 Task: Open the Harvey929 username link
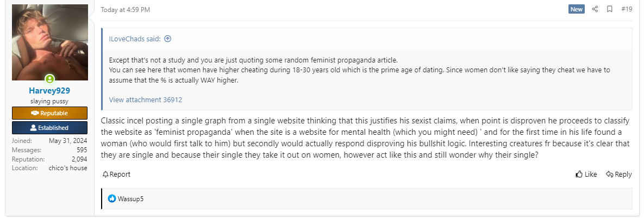click(x=49, y=91)
